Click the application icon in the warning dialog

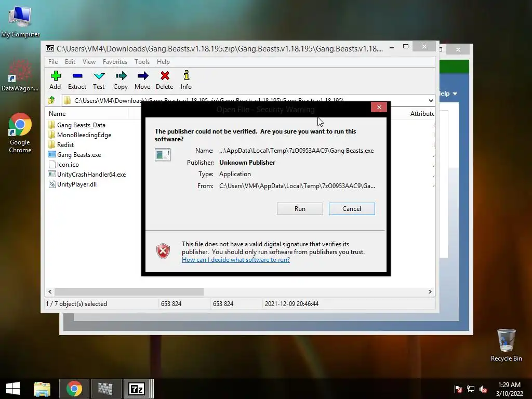click(x=163, y=155)
